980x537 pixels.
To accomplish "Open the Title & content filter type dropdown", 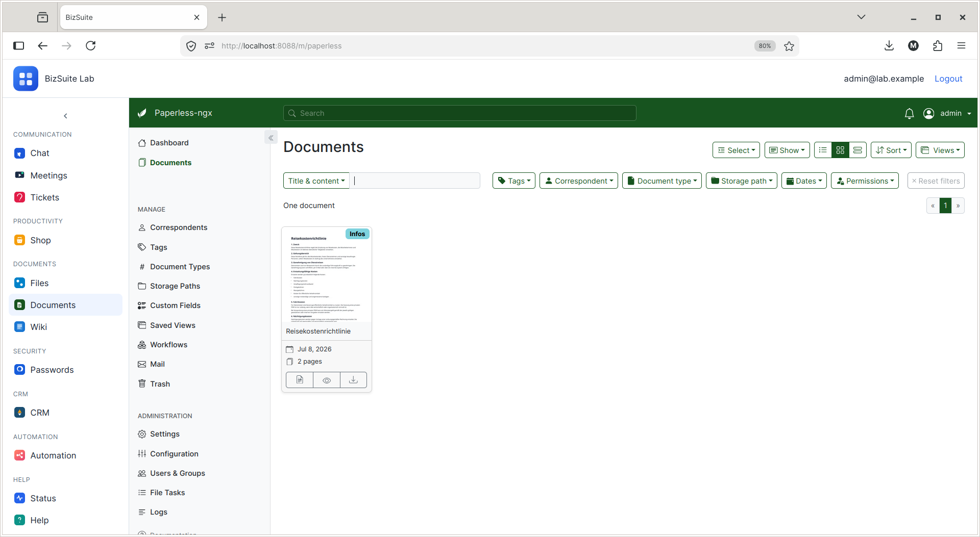I will (316, 181).
